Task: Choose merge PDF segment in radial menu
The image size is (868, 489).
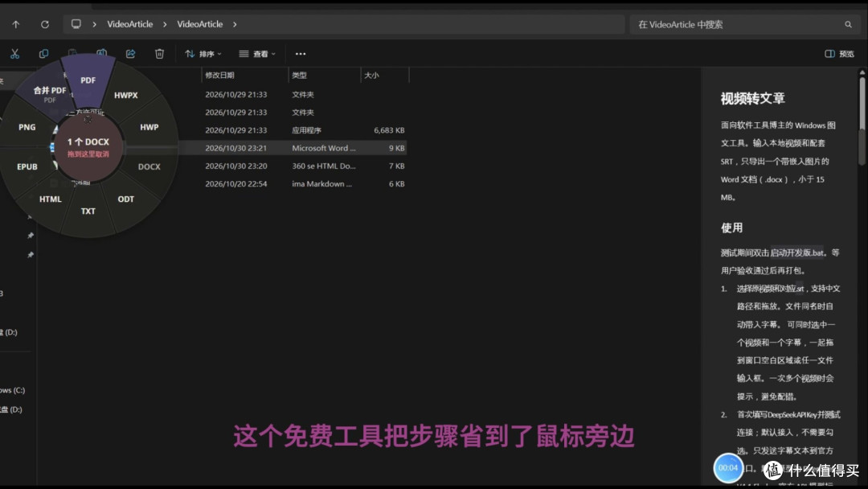Action: 49,93
